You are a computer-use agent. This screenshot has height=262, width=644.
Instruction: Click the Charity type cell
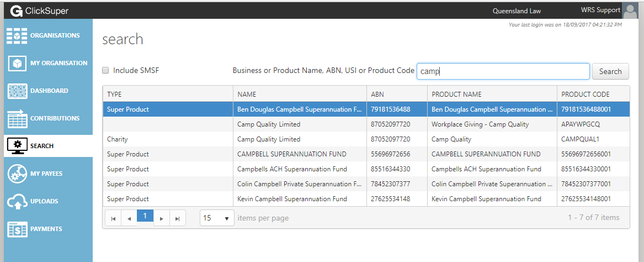[168, 139]
